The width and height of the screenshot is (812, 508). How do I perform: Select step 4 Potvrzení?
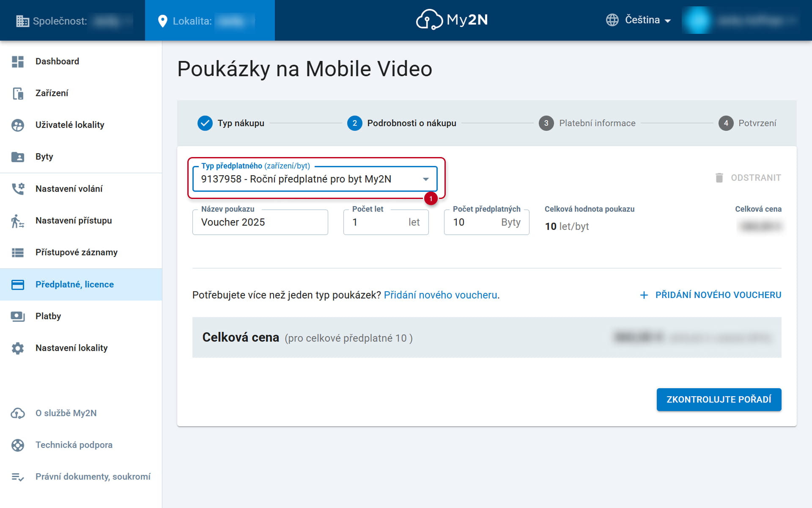747,123
